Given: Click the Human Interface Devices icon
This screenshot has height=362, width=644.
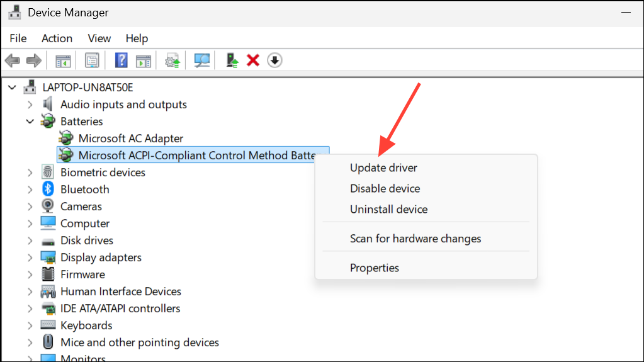Looking at the screenshot, I should point(48,291).
